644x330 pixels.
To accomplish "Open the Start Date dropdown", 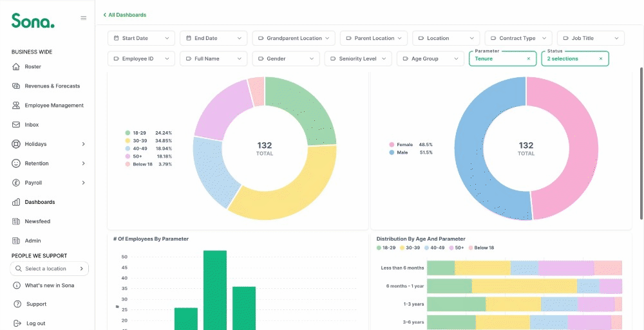I will pyautogui.click(x=141, y=38).
